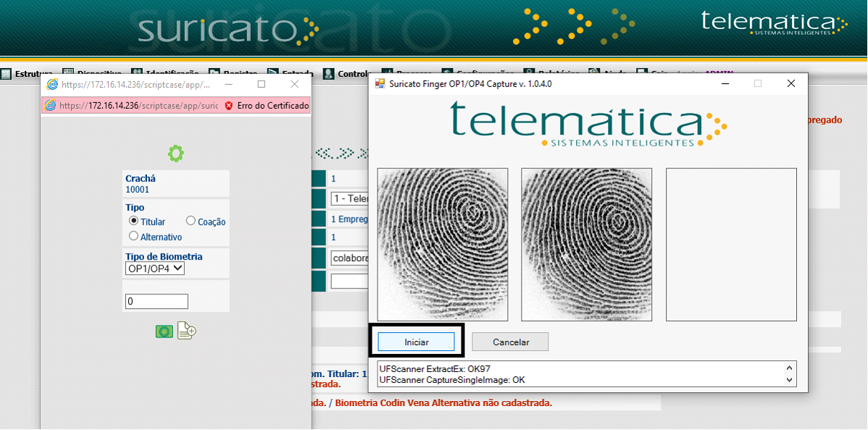Click the green gear icon in the popup

click(x=176, y=154)
